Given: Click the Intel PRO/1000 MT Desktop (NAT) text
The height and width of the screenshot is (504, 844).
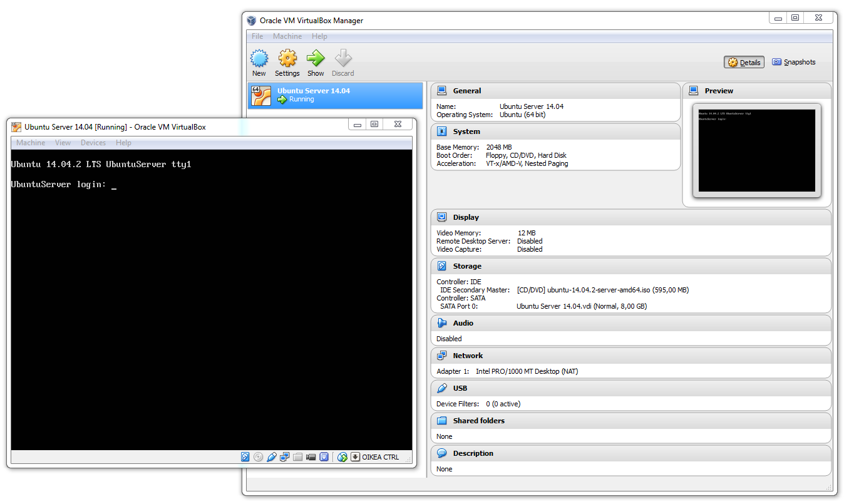Looking at the screenshot, I should pos(527,371).
